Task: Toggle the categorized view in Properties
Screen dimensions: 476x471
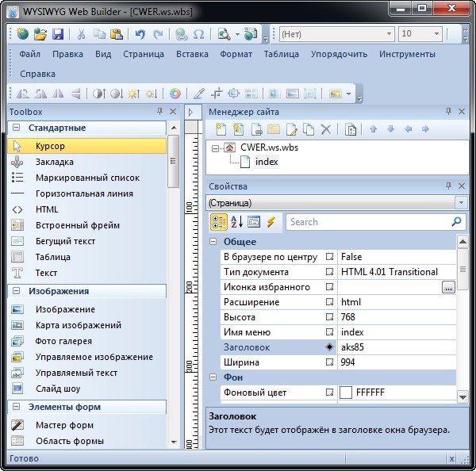Action: (x=219, y=222)
